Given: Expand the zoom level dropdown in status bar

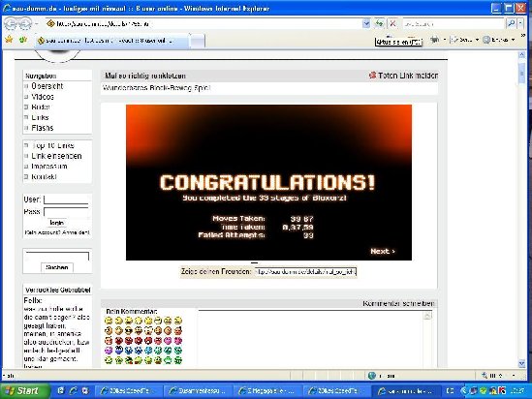Looking at the screenshot, I should click(514, 375).
